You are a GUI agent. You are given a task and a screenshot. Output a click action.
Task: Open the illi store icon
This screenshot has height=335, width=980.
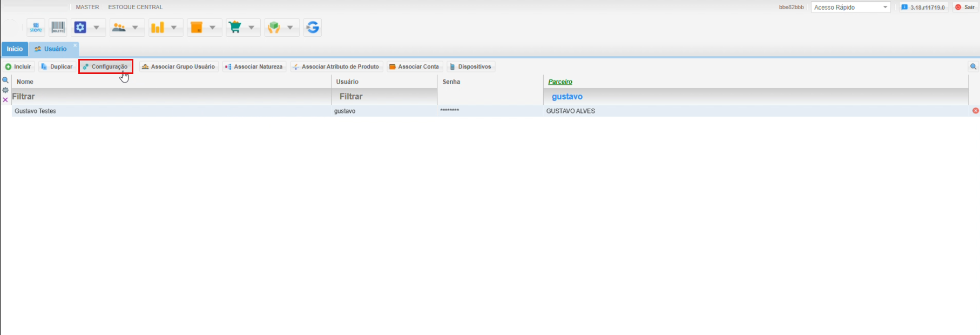(x=36, y=28)
